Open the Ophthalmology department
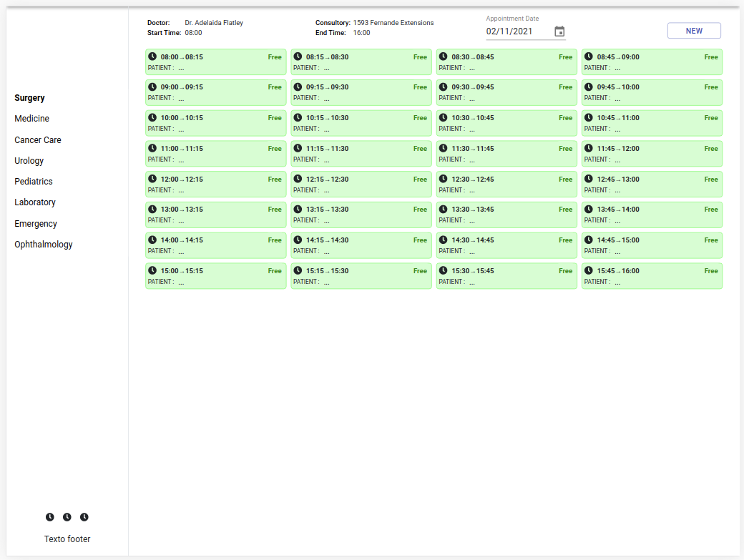Image resolution: width=744 pixels, height=560 pixels. [44, 245]
